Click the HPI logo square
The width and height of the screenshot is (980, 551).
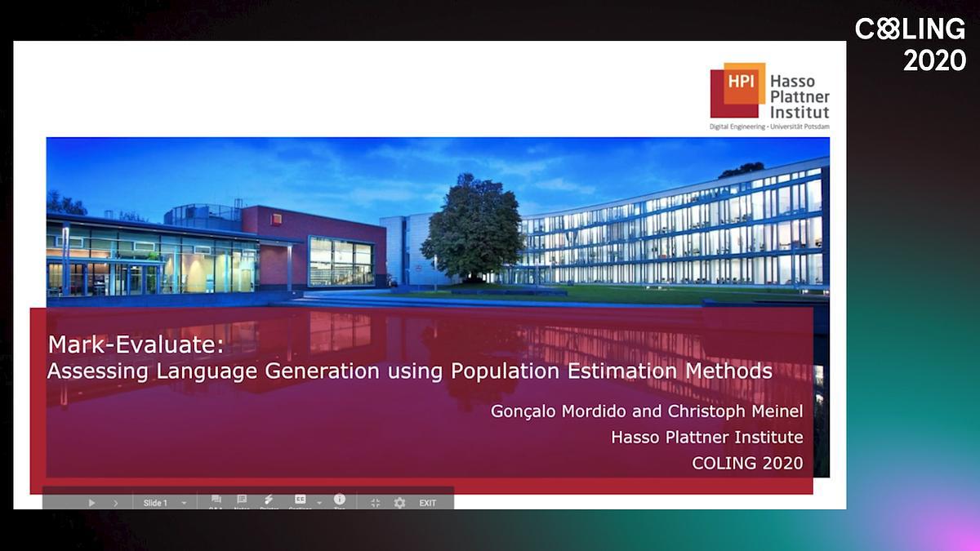coord(737,89)
